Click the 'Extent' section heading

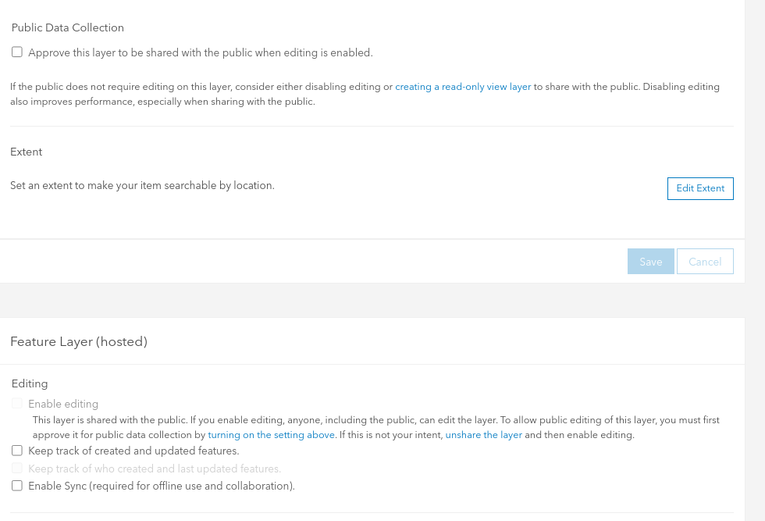coord(26,152)
